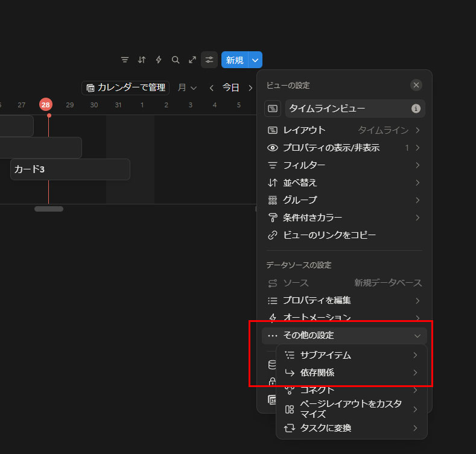Click the horizontal timeline scrollbar thumb
The height and width of the screenshot is (454, 476).
tap(48, 209)
